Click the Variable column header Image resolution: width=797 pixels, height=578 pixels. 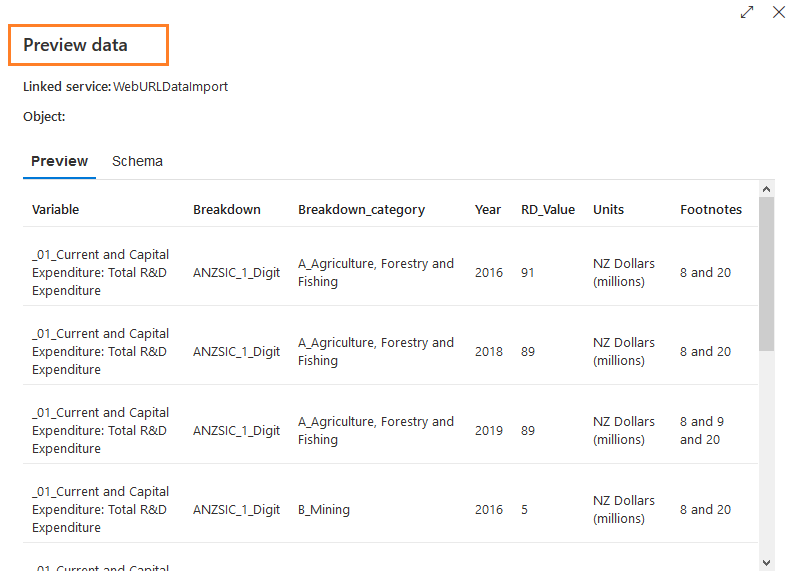(x=55, y=209)
